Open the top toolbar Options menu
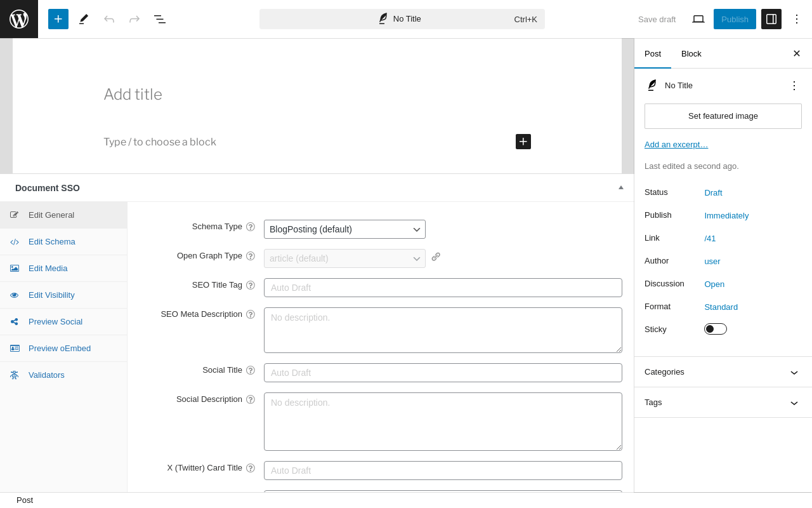812x508 pixels. [x=797, y=19]
